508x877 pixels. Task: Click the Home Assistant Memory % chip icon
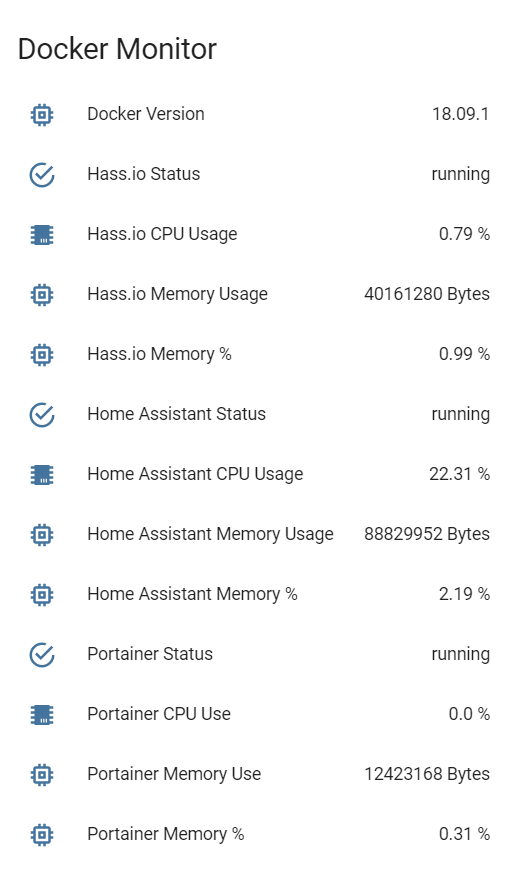[x=42, y=595]
